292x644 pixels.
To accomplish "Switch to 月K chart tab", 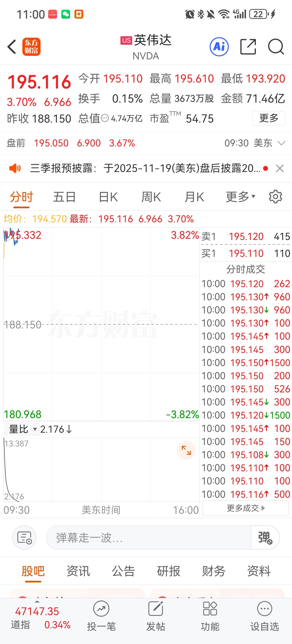I will click(x=194, y=197).
